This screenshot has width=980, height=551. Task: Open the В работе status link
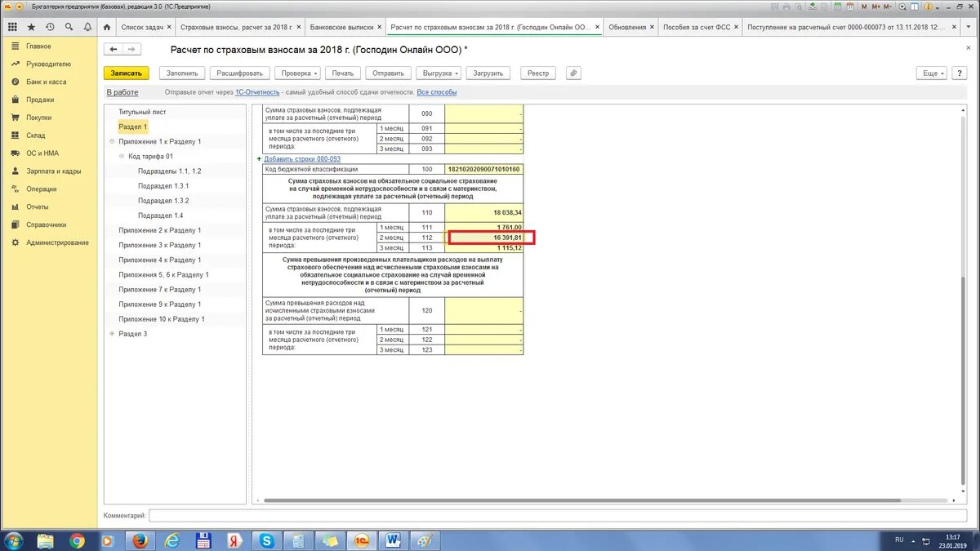122,92
